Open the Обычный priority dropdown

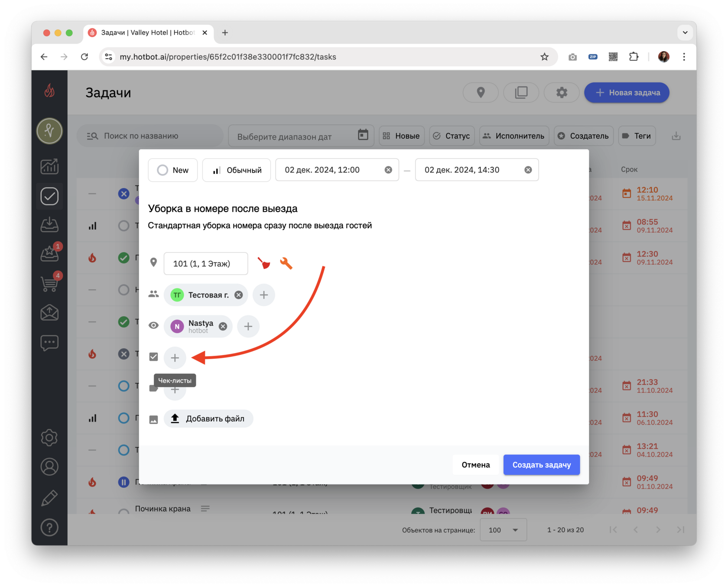coord(236,170)
